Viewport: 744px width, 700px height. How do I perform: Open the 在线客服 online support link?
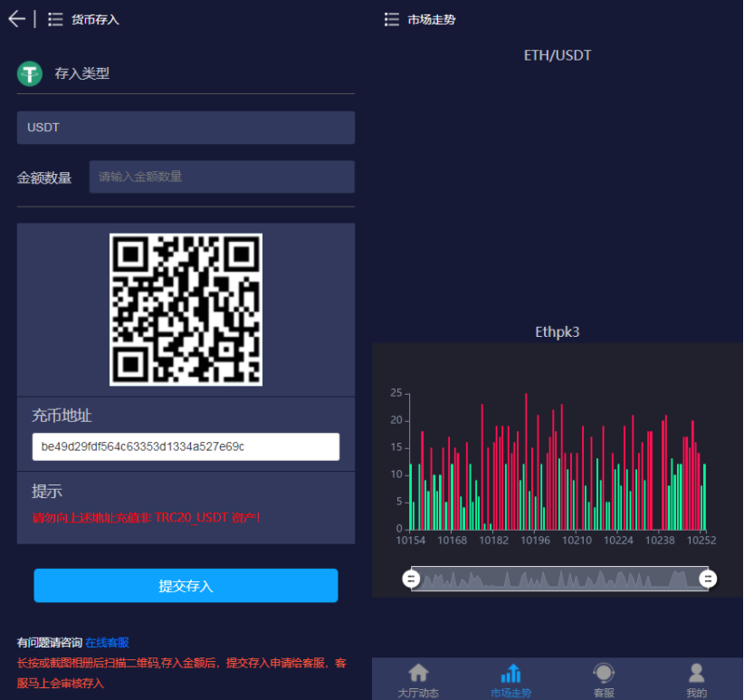[108, 642]
